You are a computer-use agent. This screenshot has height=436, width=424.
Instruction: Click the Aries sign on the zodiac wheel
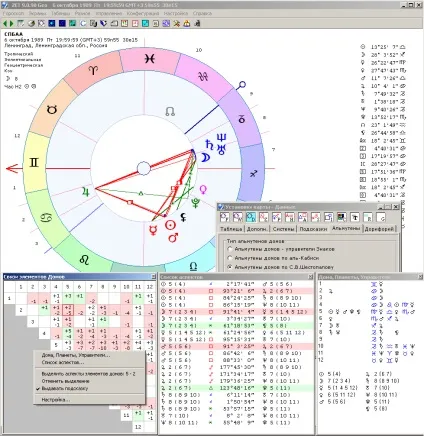(x=94, y=70)
